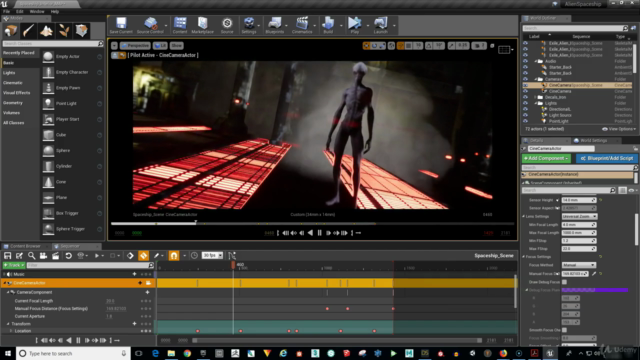640x360 pixels.
Task: Toggle visibility eye of the selected CineCamera row
Action: tap(525, 85)
